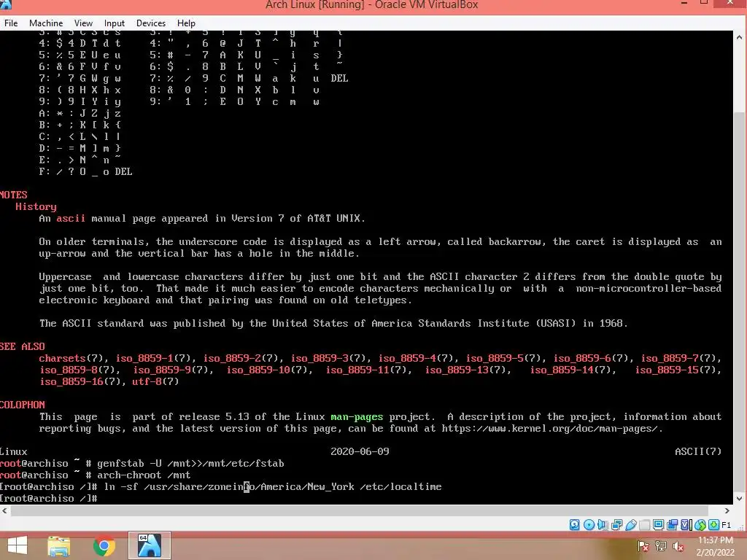The image size is (747, 560).
Task: Click the 'COLOPHON' section heading
Action: click(x=23, y=405)
